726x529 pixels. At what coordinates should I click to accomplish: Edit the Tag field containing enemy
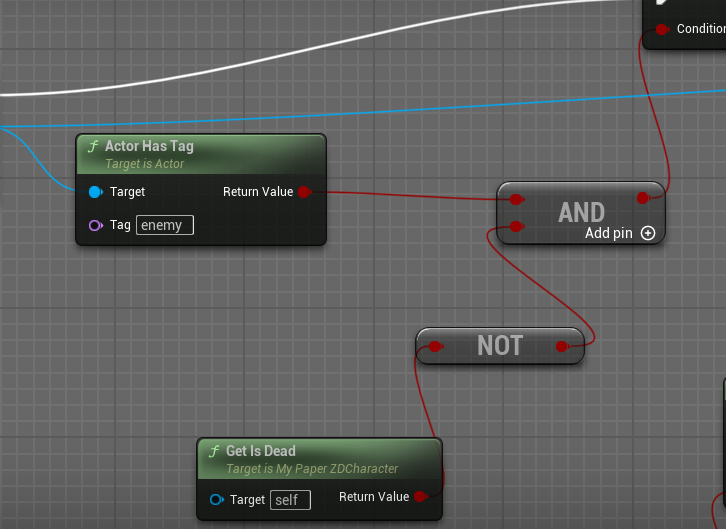click(165, 225)
